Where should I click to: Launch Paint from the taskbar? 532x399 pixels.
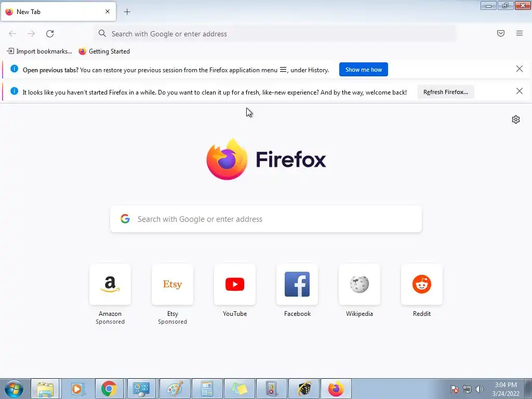click(175, 389)
